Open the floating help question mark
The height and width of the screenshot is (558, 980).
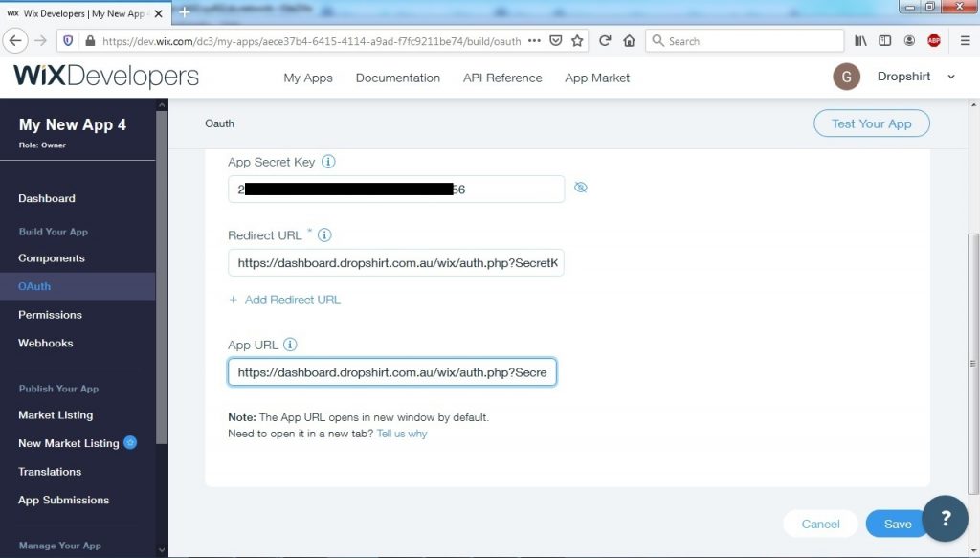[x=946, y=519]
